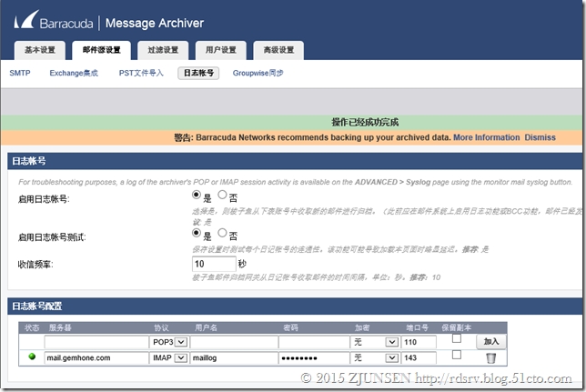Image resolution: width=586 pixels, height=392 pixels.
Task: Click the port field showing 143
Action: click(x=419, y=357)
